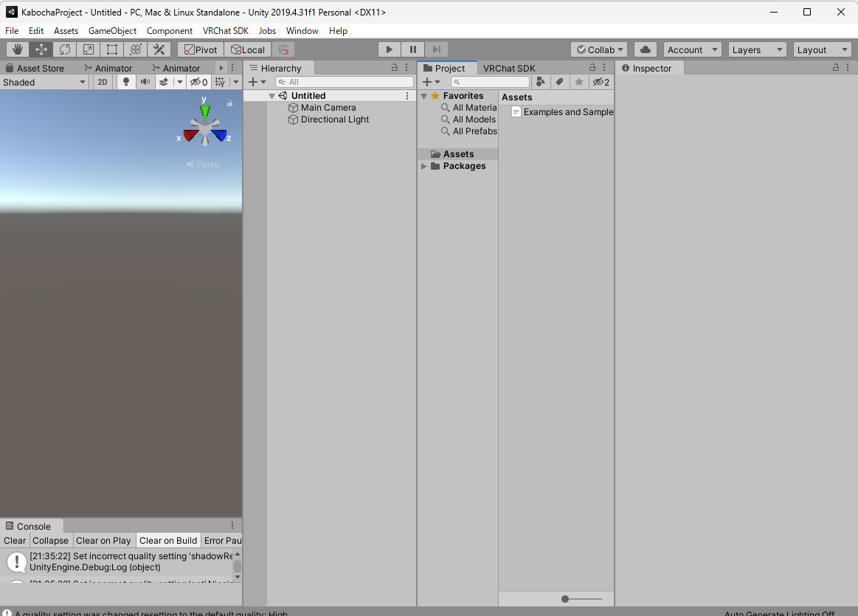Click the Step frame button

(436, 49)
